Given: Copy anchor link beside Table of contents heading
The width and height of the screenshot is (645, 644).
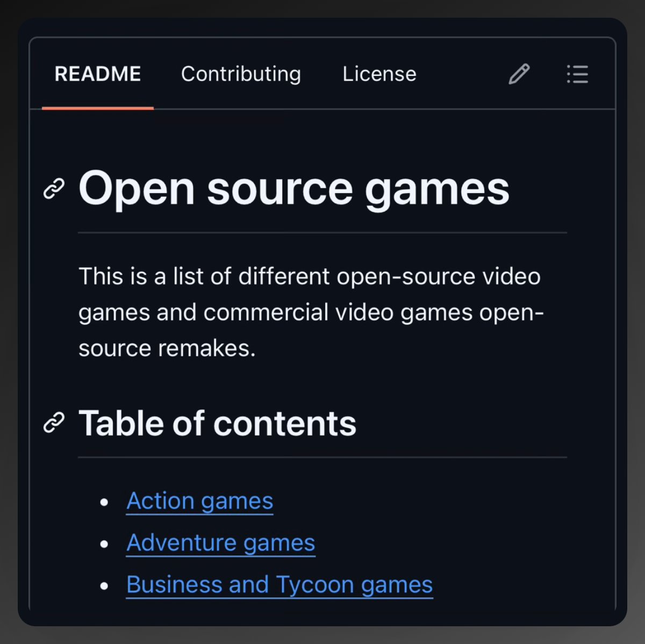Looking at the screenshot, I should [54, 423].
